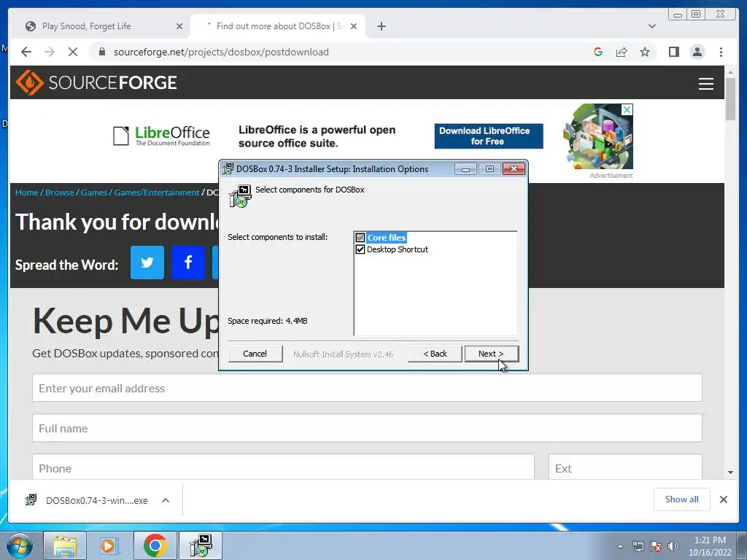Expand download options for DOSBox exe
Image resolution: width=747 pixels, height=560 pixels.
166,500
